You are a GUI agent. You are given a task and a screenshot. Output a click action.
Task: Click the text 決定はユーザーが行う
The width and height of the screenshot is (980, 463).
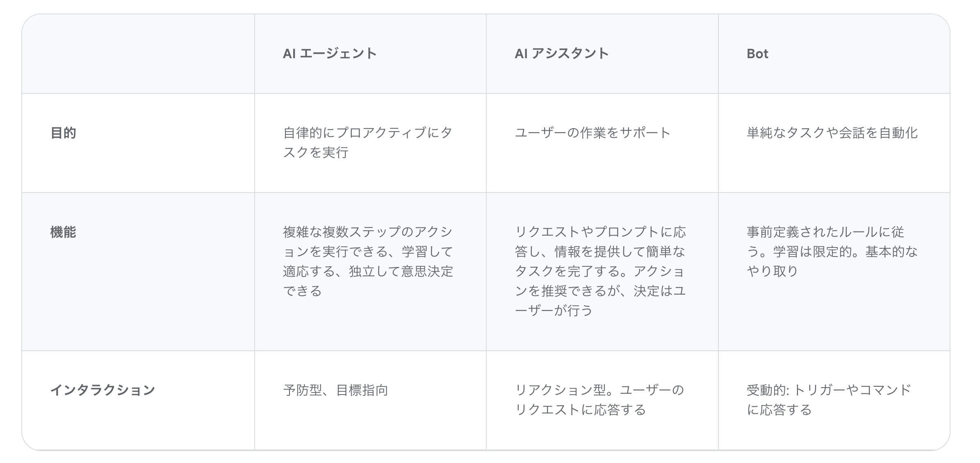pos(600,301)
